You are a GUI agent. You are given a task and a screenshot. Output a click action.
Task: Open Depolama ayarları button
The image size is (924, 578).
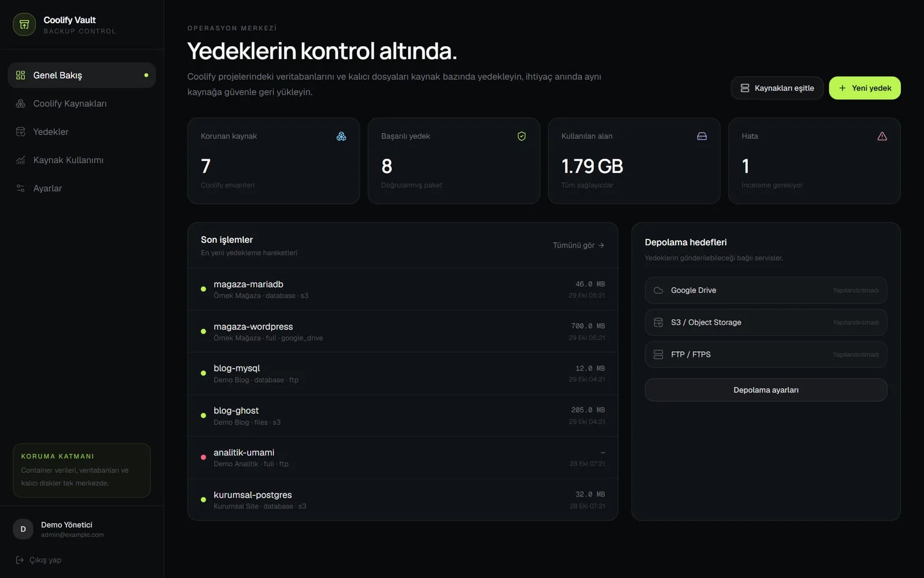click(766, 390)
